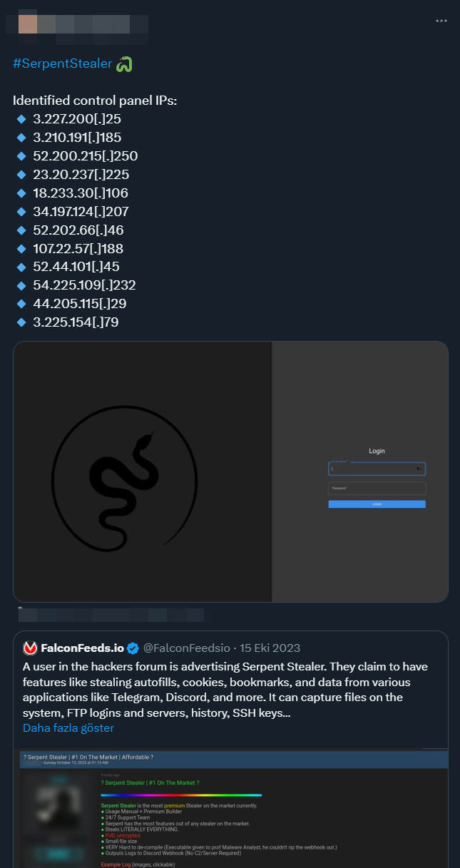This screenshot has width=460, height=868.
Task: Click the rainbow color bar in forum image
Action: tap(181, 795)
